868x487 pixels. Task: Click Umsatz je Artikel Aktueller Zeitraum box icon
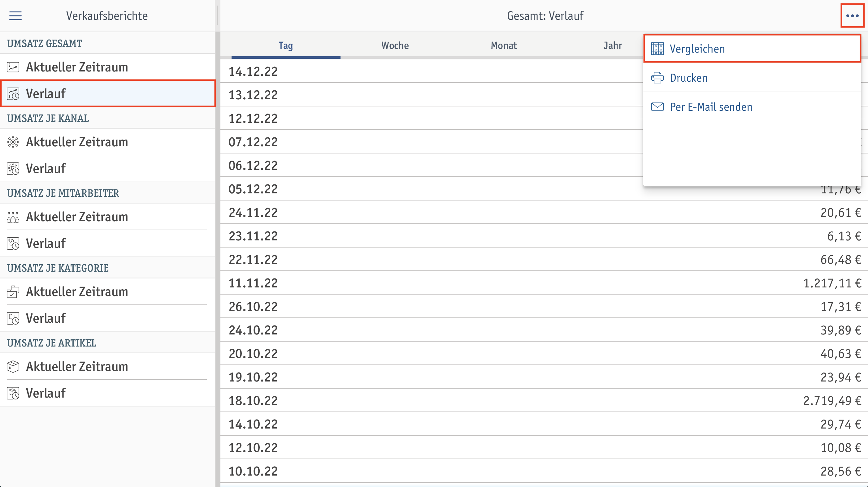13,366
